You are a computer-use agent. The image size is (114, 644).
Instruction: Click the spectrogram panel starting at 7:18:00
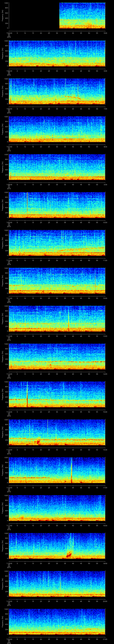click(57, 546)
